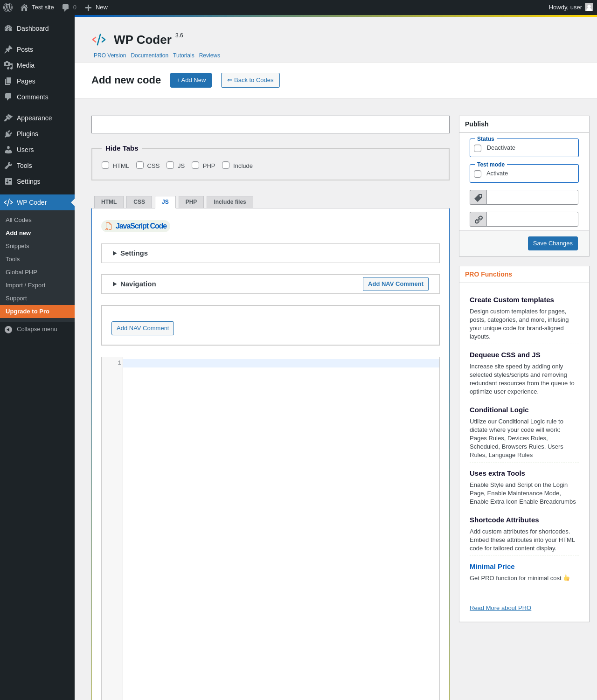Click the WP Coder header logo
This screenshot has width=597, height=700.
click(x=99, y=40)
